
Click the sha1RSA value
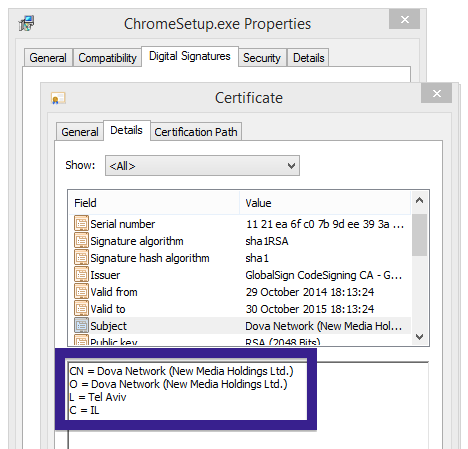tap(267, 241)
